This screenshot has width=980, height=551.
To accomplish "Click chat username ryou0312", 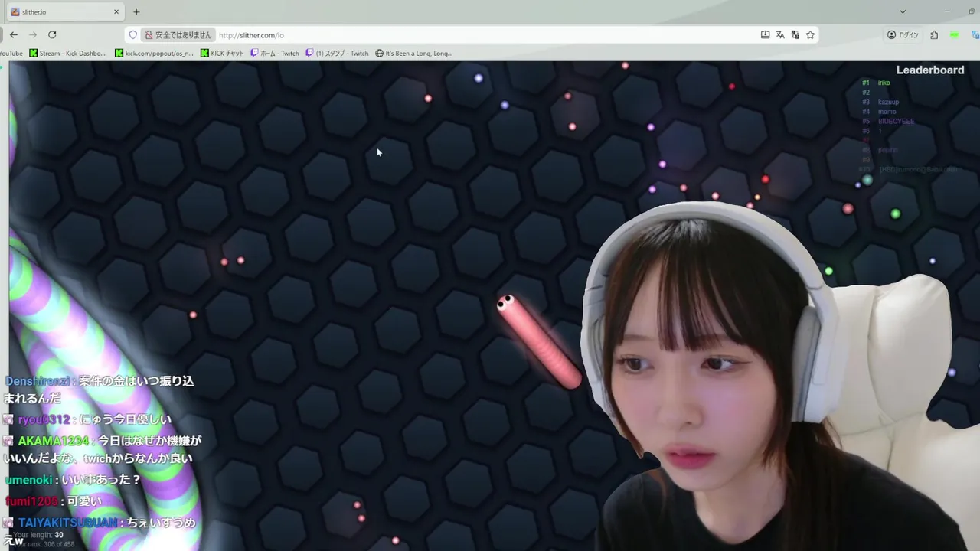I will tap(44, 419).
